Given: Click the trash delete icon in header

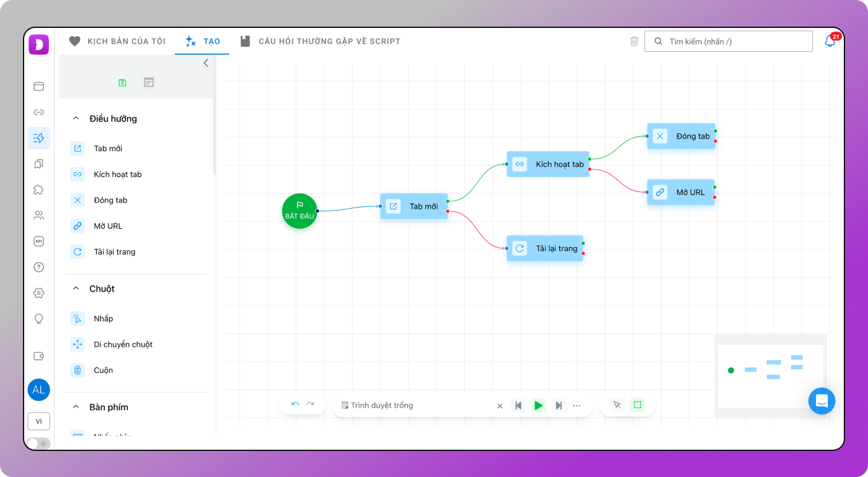Looking at the screenshot, I should (x=634, y=42).
